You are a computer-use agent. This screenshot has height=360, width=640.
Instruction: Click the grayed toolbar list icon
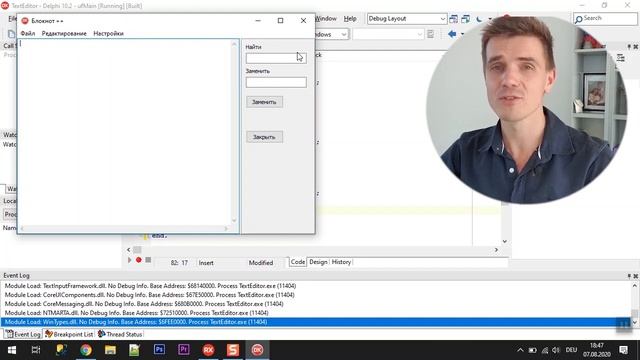click(x=431, y=34)
